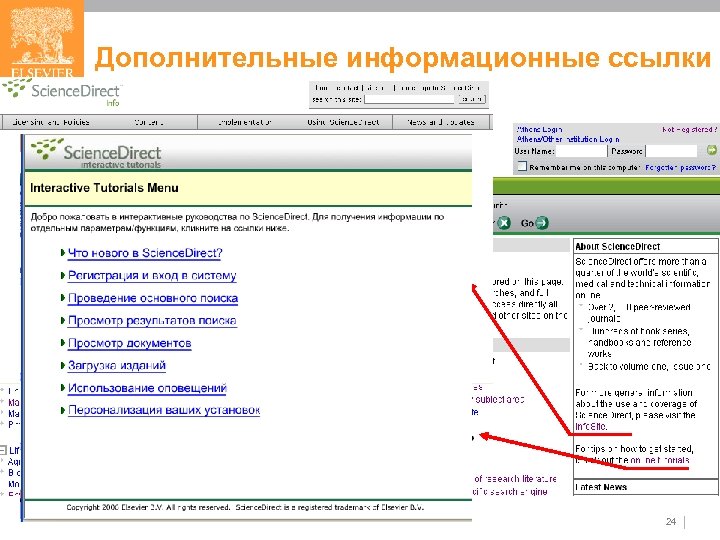The height and width of the screenshot is (540, 720).
Task: Click the ScienceDirect Info logo
Action: tap(63, 93)
